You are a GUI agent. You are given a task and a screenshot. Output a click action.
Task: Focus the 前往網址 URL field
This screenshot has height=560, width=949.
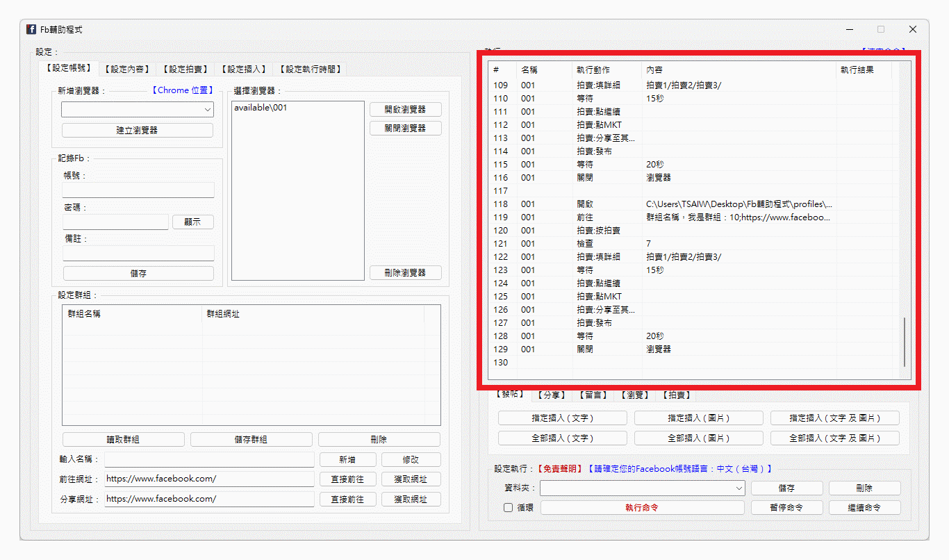pos(210,479)
